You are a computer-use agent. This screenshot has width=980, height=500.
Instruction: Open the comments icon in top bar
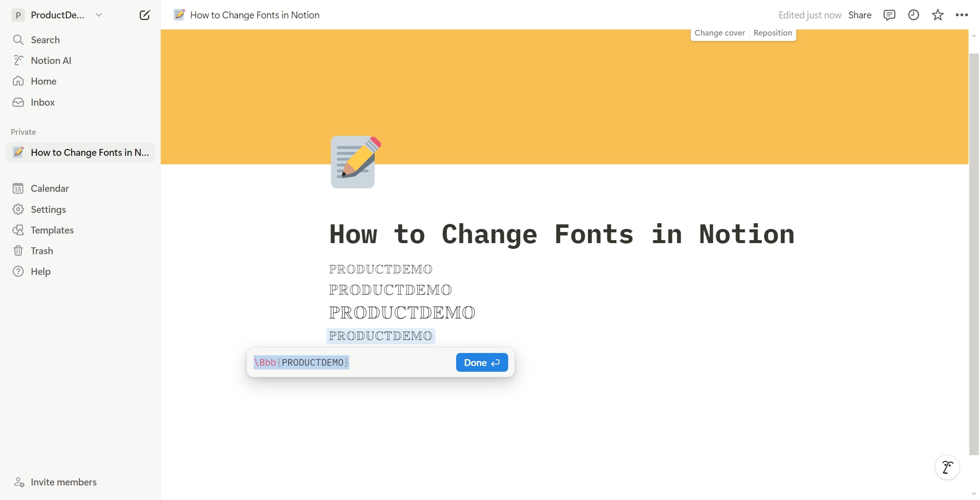[889, 15]
